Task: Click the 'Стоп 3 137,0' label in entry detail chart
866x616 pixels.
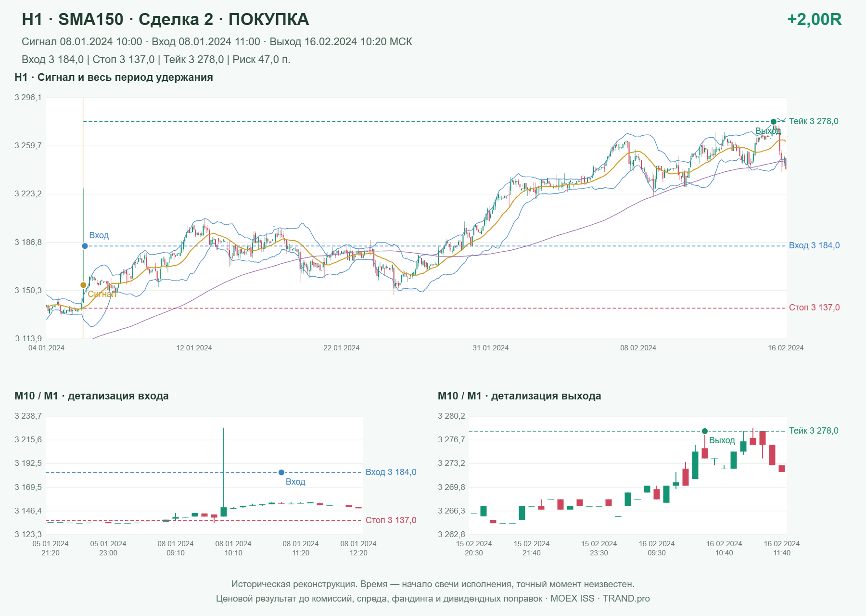Action: pyautogui.click(x=391, y=520)
